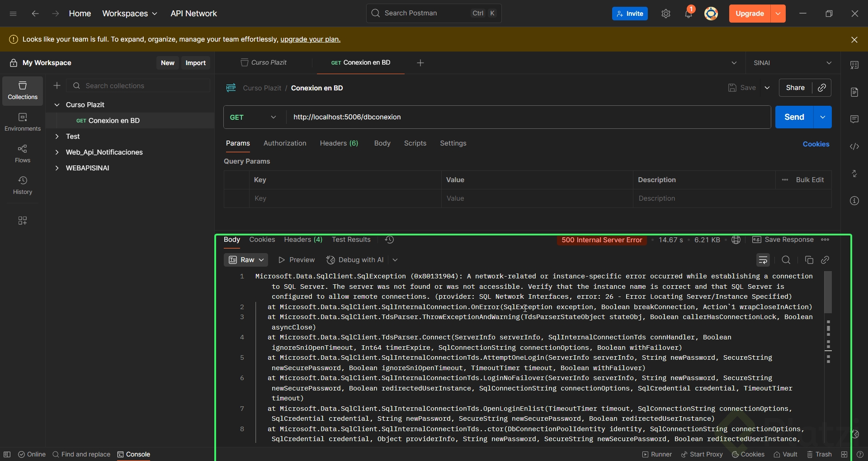Open History in the sidebar
This screenshot has width=868, height=461.
point(23,186)
